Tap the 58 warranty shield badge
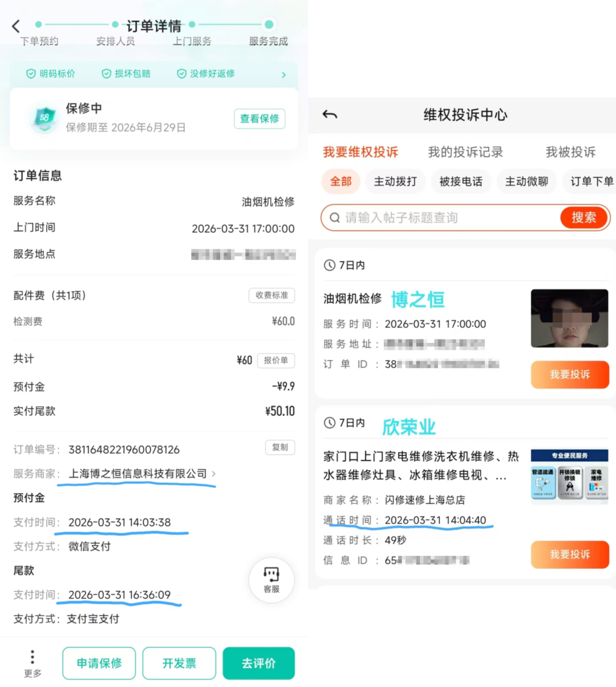 [x=44, y=118]
